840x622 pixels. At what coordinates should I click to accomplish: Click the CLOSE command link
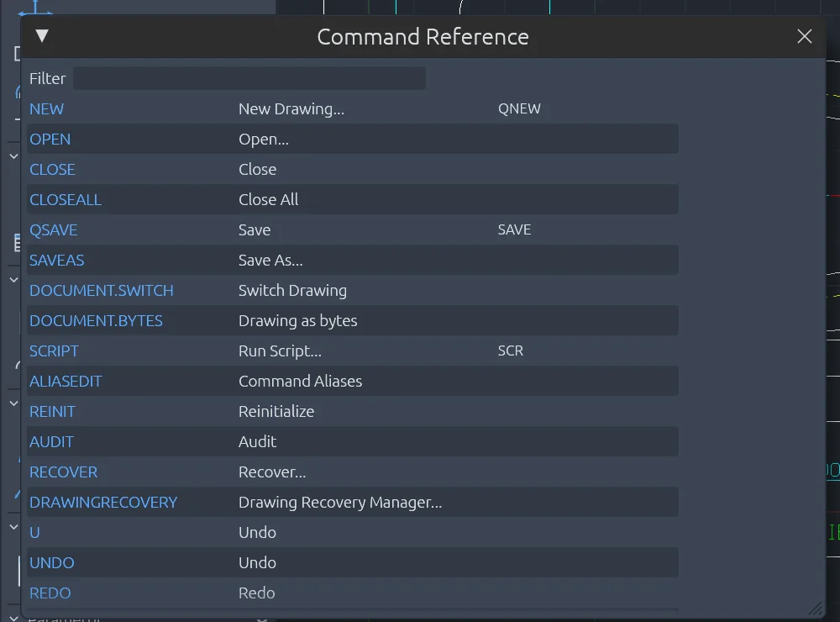click(x=52, y=170)
